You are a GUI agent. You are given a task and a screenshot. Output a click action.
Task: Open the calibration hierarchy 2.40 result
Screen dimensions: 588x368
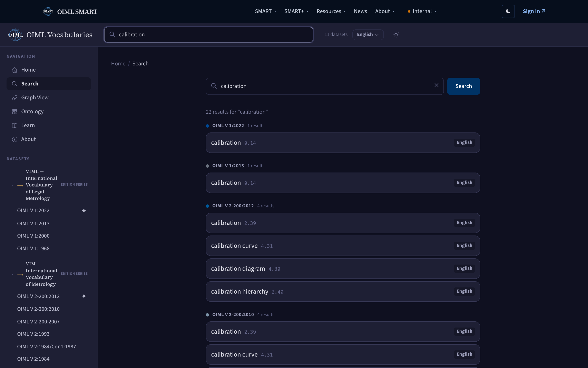click(343, 292)
